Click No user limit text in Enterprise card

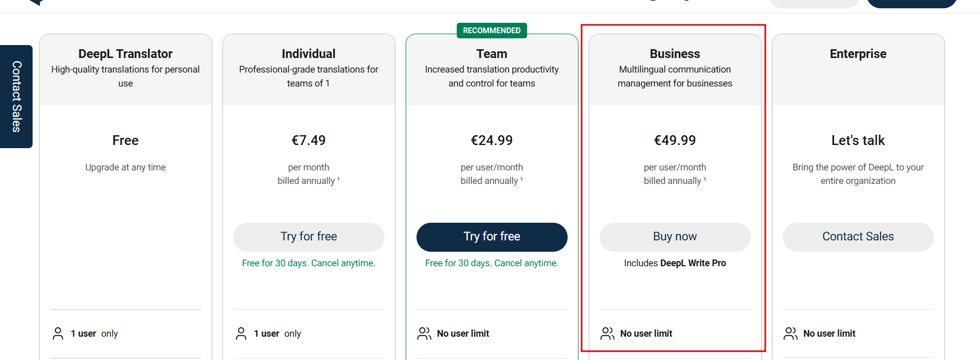click(829, 334)
